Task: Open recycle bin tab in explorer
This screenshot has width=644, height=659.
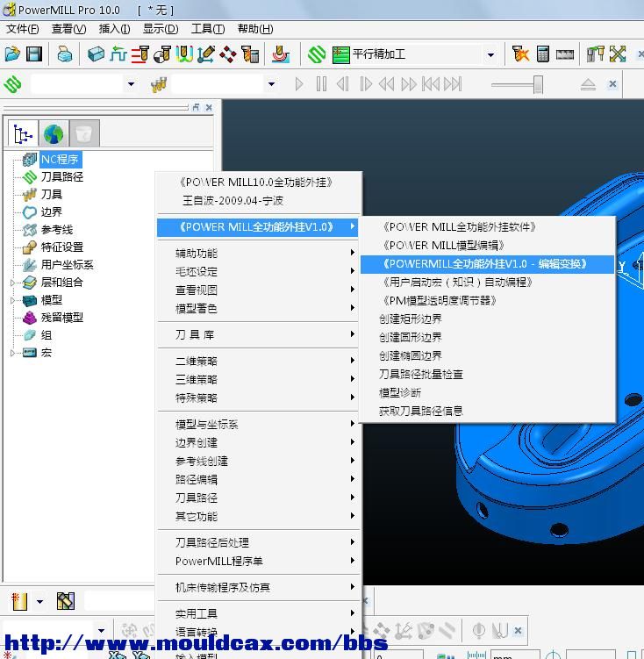Action: pyautogui.click(x=84, y=134)
